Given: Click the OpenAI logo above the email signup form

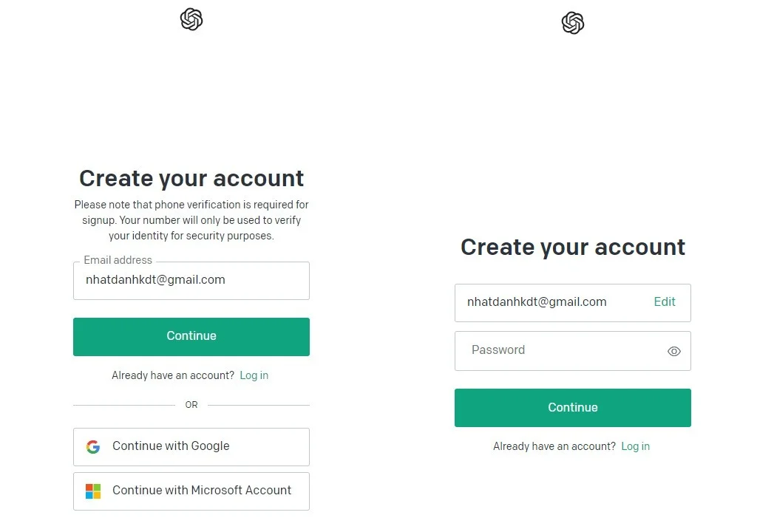Looking at the screenshot, I should [x=191, y=19].
